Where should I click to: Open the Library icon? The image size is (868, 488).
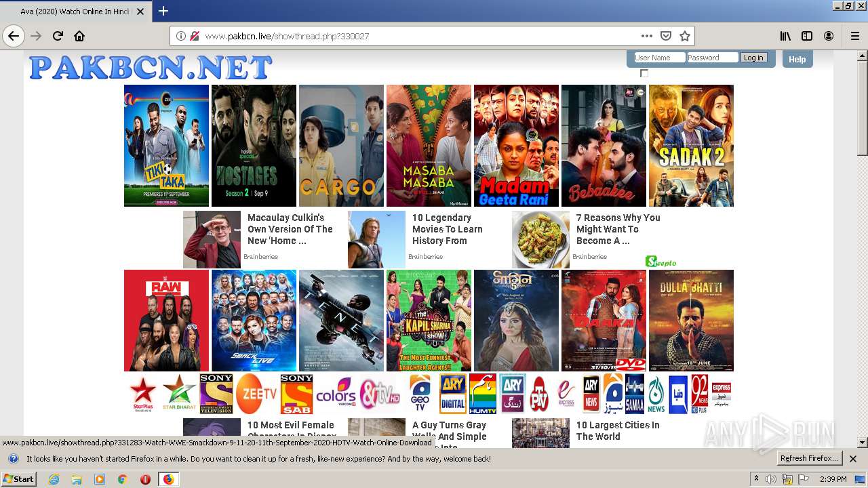pyautogui.click(x=785, y=36)
